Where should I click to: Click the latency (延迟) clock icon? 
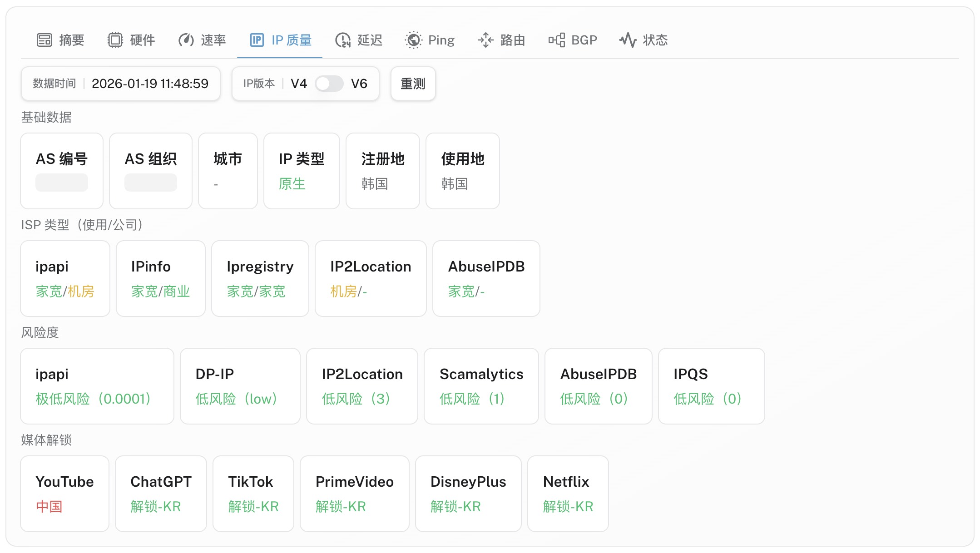343,40
